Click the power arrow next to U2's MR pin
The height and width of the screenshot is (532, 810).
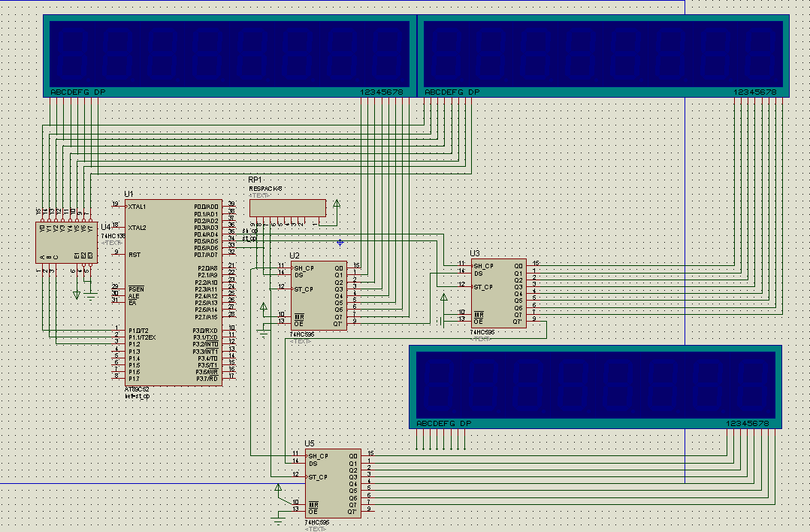264,307
